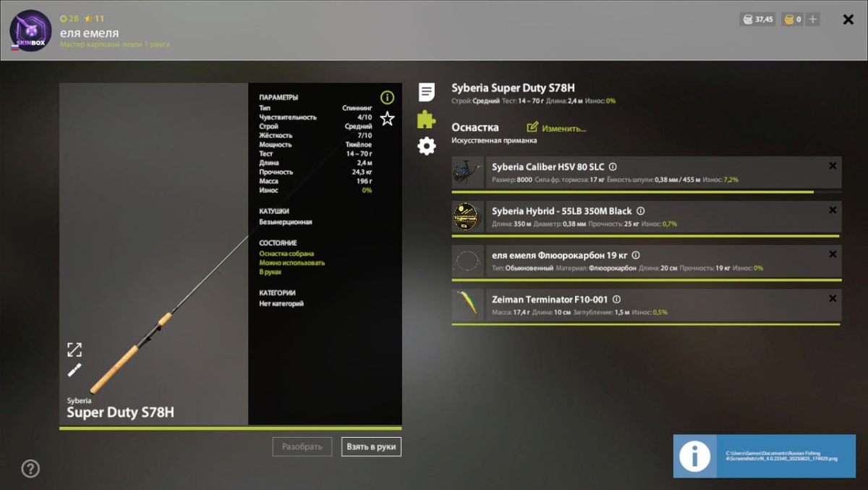Open info for Флюорокарбон 19 кг leader
Viewport: 868px width, 490px height.
point(636,255)
